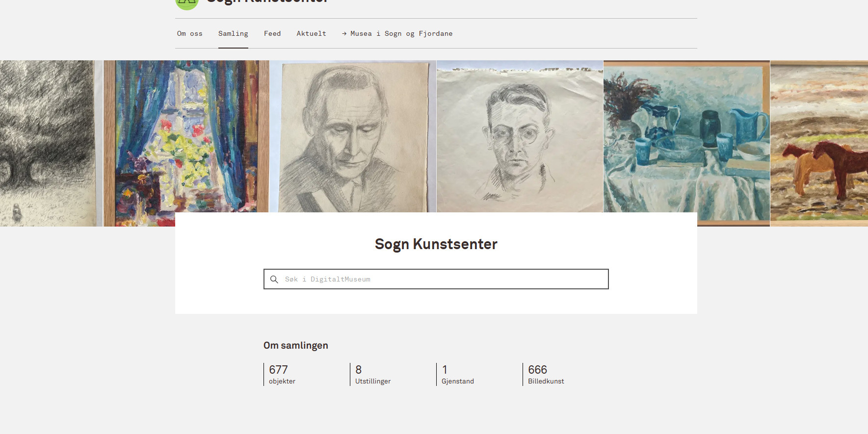
Task: Open the horses landscape painting
Action: (818, 143)
